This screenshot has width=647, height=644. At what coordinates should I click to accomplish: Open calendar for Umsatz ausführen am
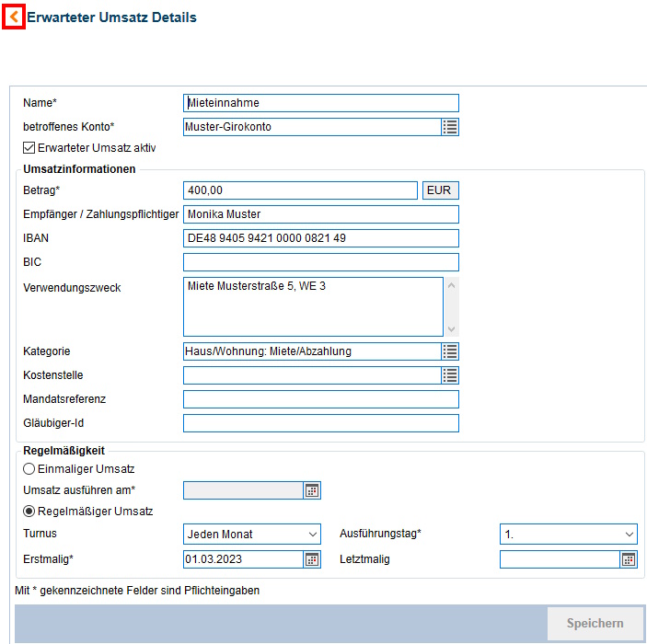point(312,490)
